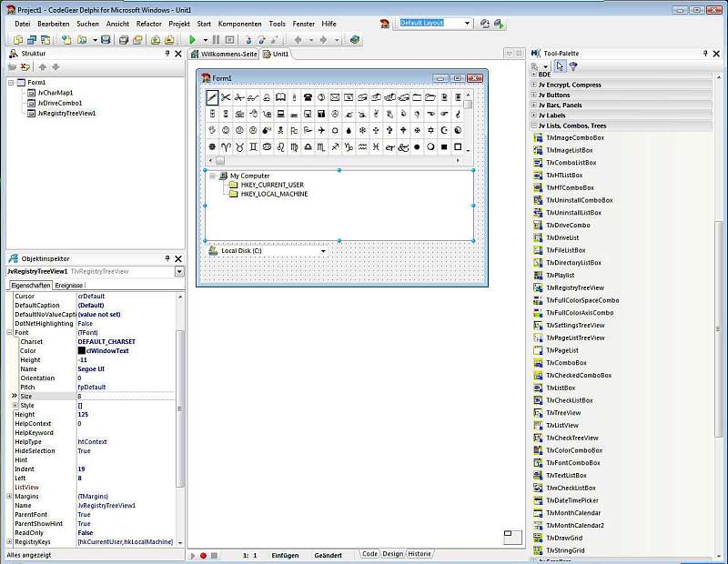
Task: Expand the Jv Buttons palette category
Action: [534, 95]
